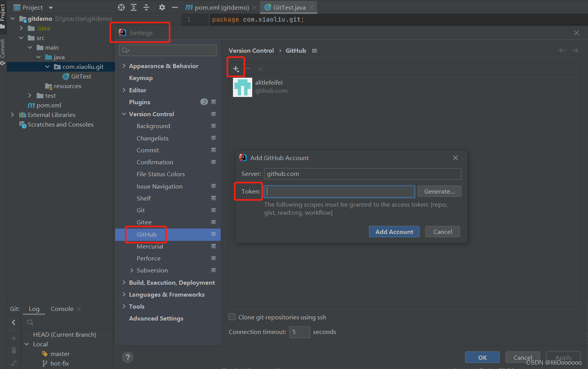This screenshot has width=588, height=369.
Task: Expand the test folder
Action: pyautogui.click(x=30, y=95)
